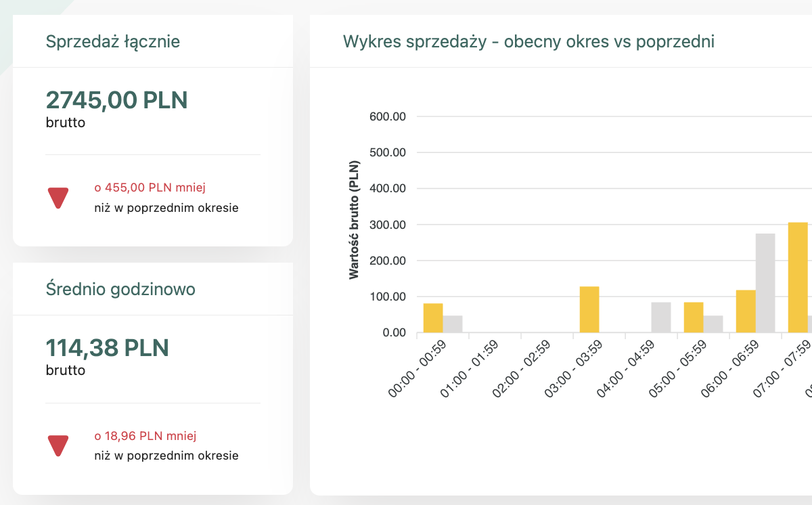Viewport: 812px width, 505px height.
Task: Click the red down arrow under Średnio godzinowo
Action: (x=58, y=445)
